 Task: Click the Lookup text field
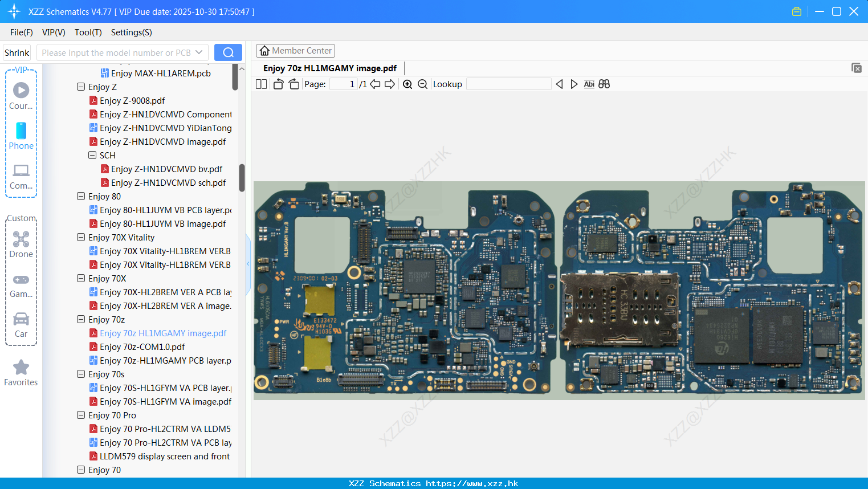(509, 84)
